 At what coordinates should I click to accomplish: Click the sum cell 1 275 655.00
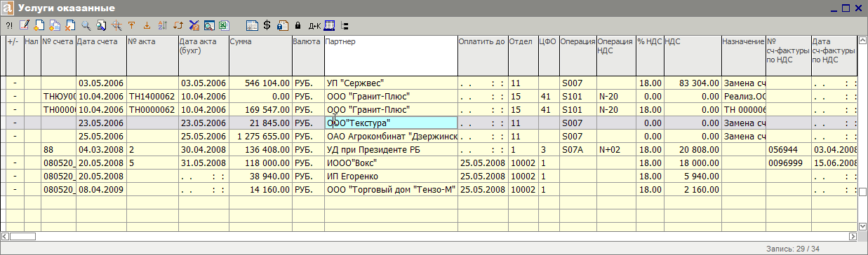(260, 136)
